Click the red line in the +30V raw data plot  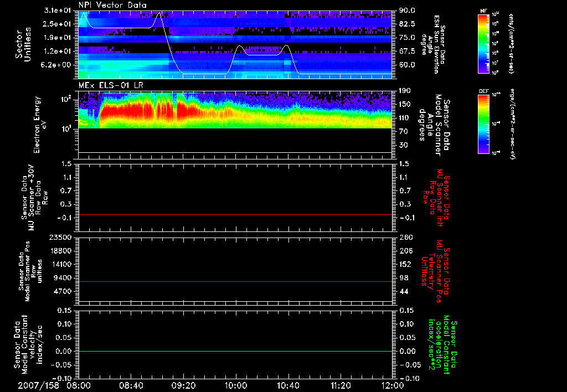(235, 214)
